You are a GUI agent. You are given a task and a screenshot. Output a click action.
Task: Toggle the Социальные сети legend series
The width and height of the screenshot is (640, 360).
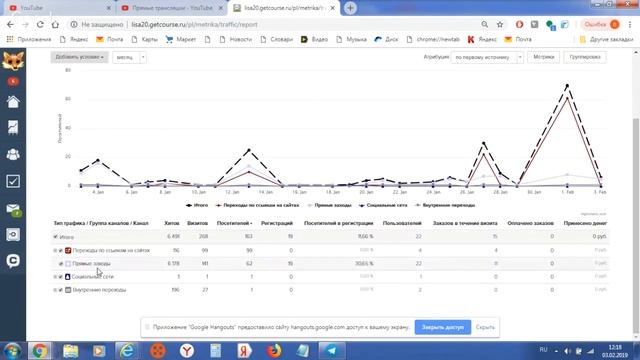pos(383,205)
